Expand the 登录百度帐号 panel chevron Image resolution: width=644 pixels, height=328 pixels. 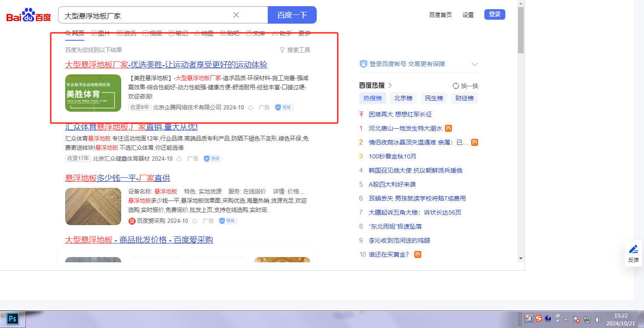(475, 64)
